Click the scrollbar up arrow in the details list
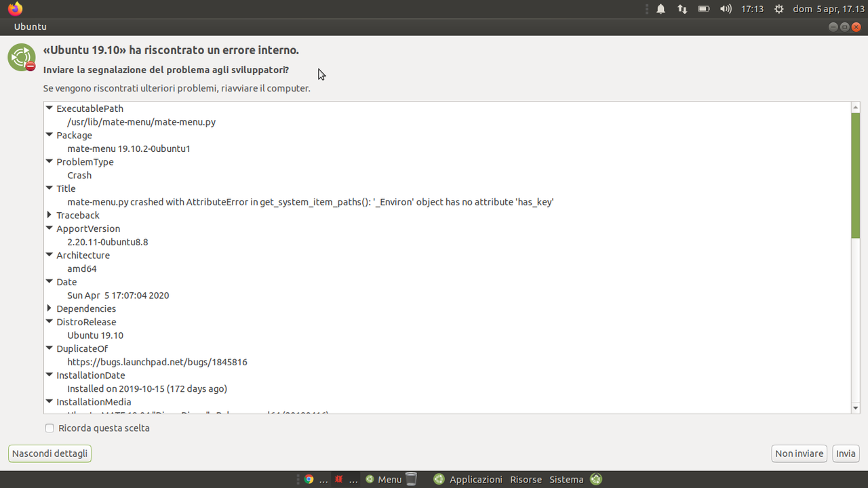This screenshot has width=868, height=488. tap(855, 107)
